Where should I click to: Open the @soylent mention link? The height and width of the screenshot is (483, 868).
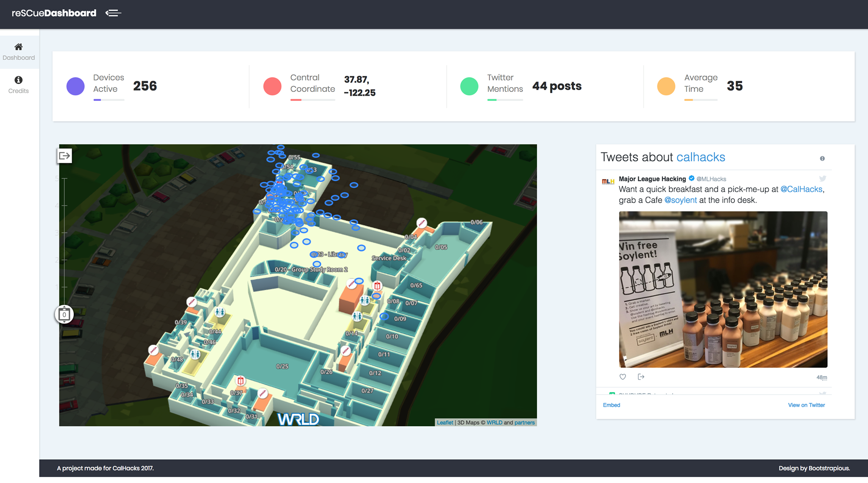point(680,200)
